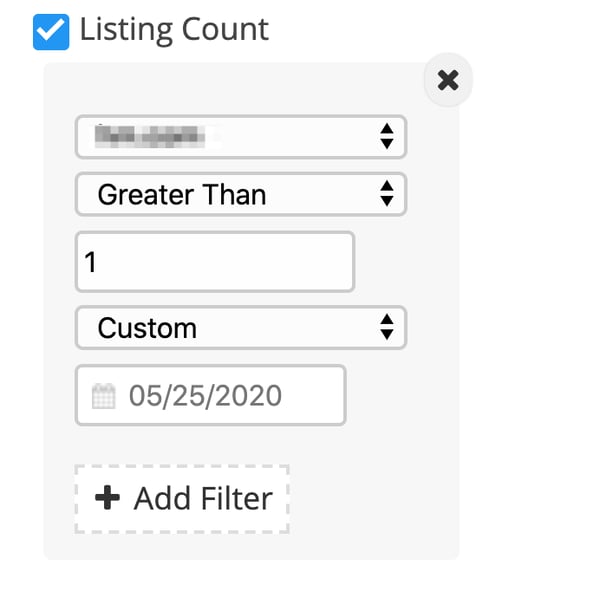This screenshot has height=591, width=600.
Task: Uncheck the Listing Count checkbox
Action: pyautogui.click(x=51, y=32)
